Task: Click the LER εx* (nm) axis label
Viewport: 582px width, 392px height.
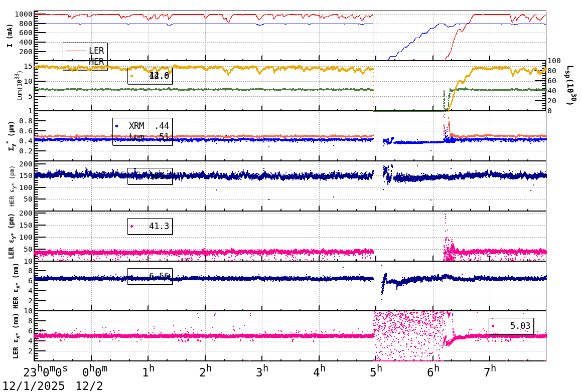Action: tap(16, 336)
